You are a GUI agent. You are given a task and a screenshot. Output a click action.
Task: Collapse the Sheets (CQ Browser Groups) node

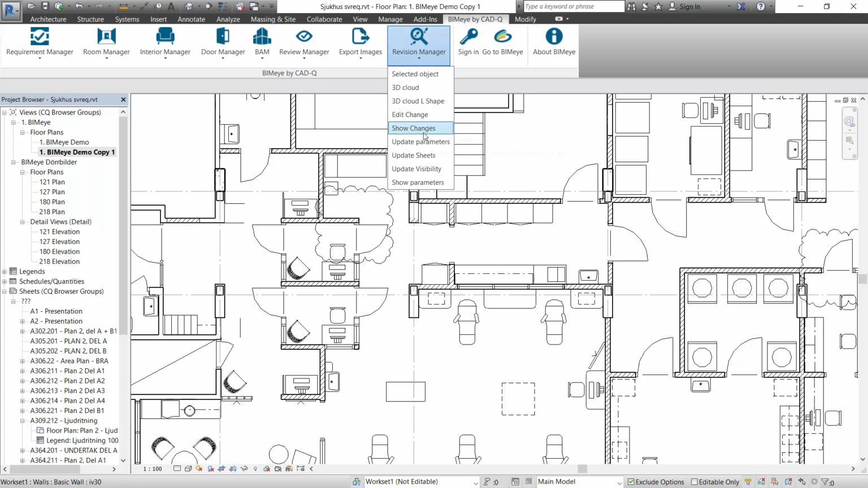5,291
